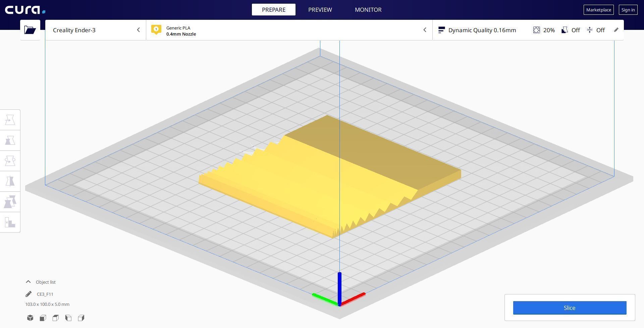Screen dimensions: 644x328
Task: Open Per Model Settings tool
Action: point(10,202)
